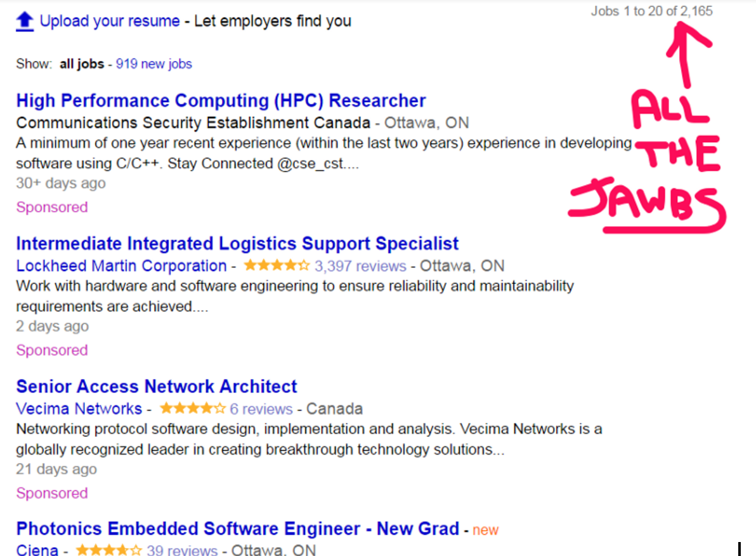Show the 919 new jobs filter
756x556 pixels.
(x=153, y=64)
